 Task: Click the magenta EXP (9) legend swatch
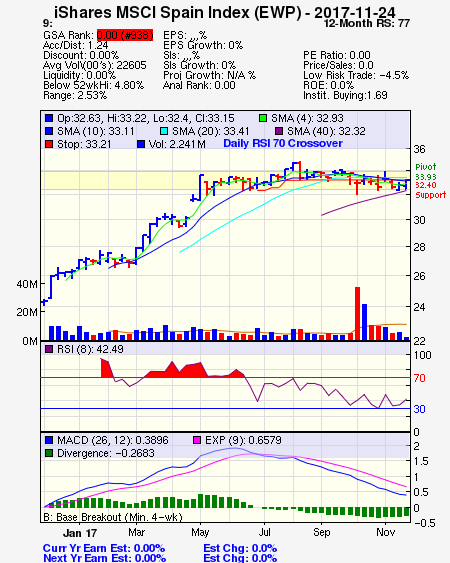[197, 440]
